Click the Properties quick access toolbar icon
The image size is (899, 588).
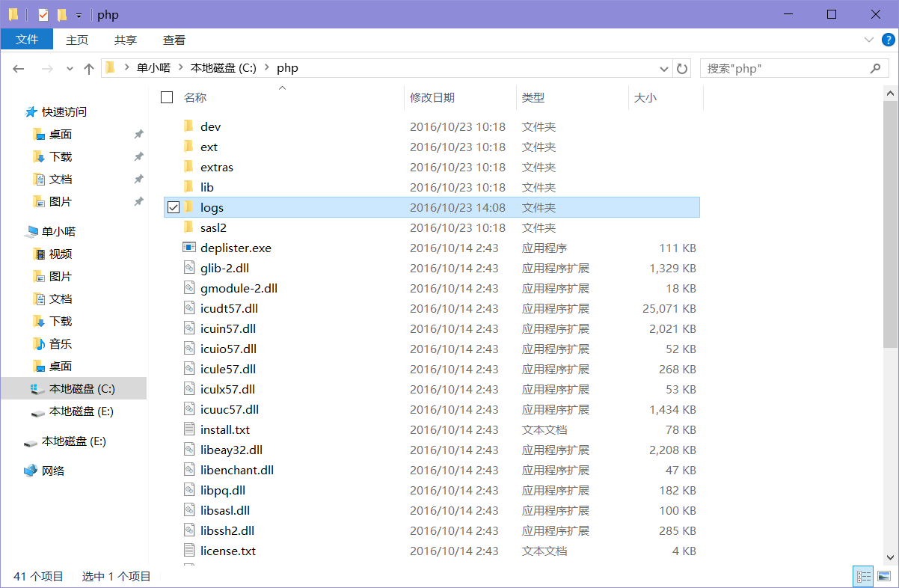tap(43, 14)
